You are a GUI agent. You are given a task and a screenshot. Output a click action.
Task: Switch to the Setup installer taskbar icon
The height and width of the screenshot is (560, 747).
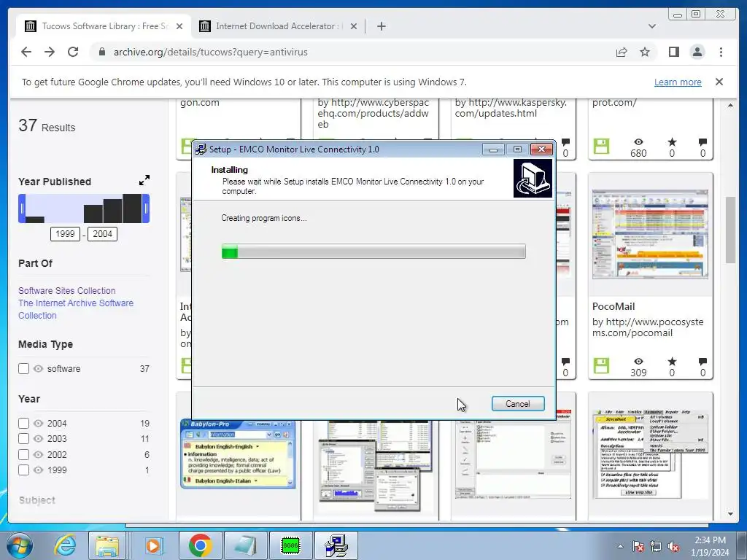click(336, 545)
